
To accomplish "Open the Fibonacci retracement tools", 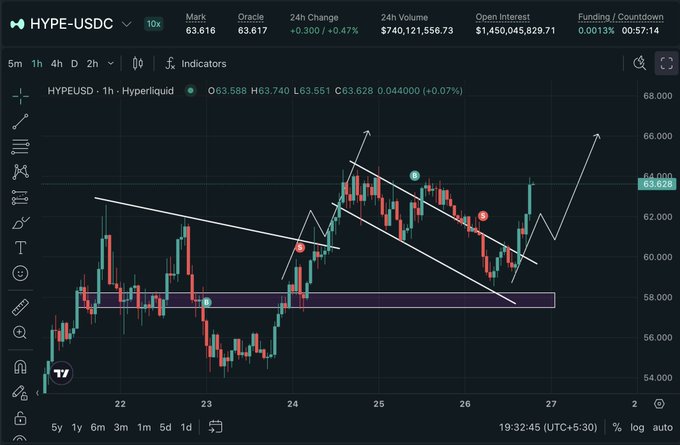I will pos(20,147).
